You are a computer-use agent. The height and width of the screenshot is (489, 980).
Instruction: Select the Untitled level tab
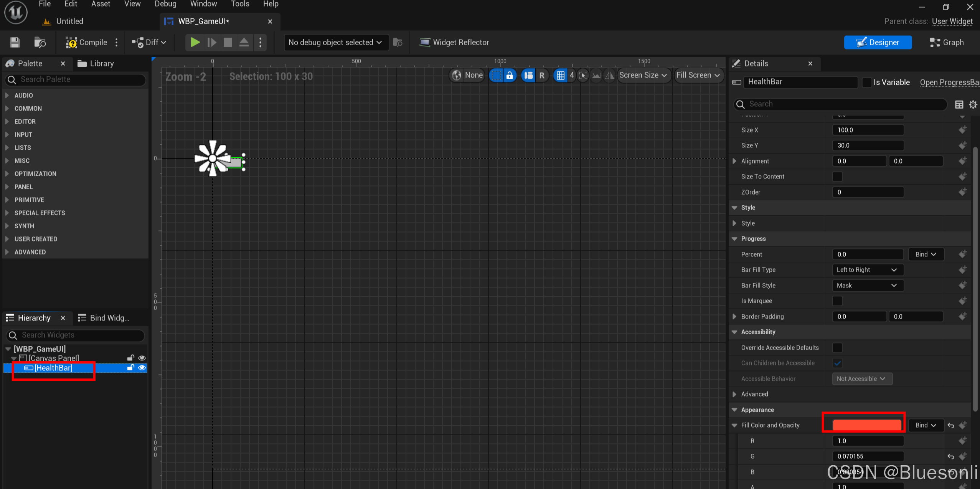[x=63, y=21]
